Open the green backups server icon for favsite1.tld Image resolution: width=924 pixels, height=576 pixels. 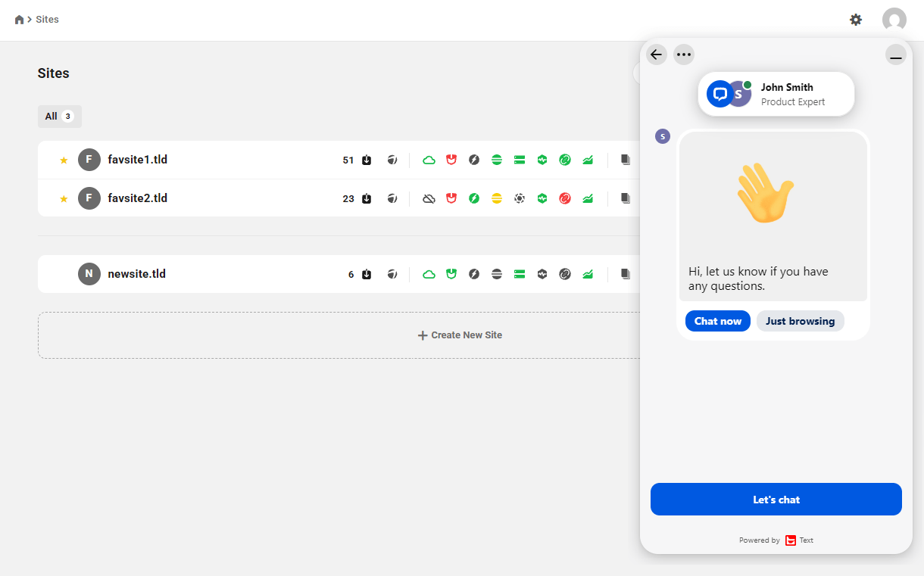click(520, 160)
